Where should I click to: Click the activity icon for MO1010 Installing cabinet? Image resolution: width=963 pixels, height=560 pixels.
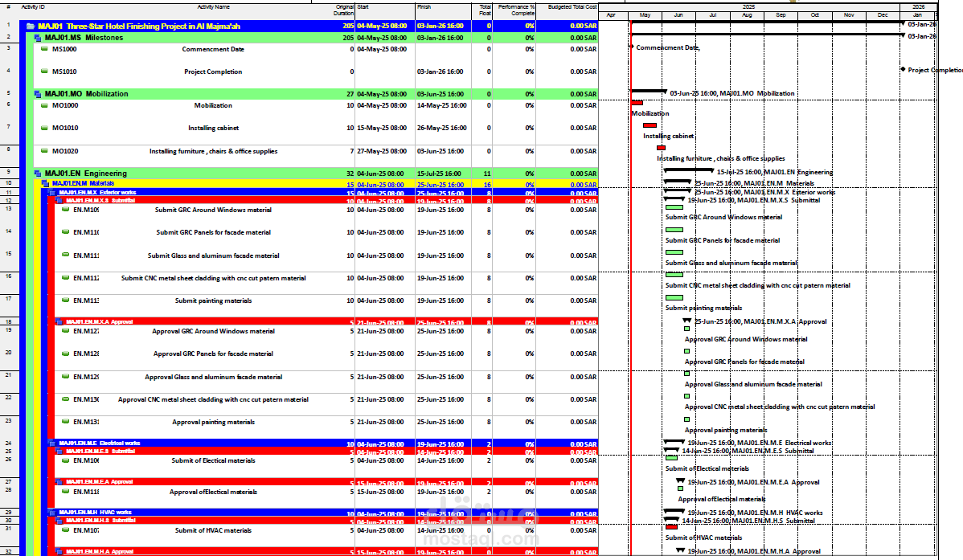tap(44, 128)
